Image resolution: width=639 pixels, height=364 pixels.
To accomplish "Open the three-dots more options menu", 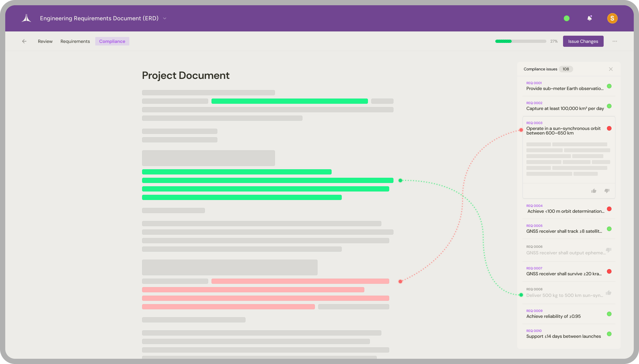I will click(x=615, y=41).
